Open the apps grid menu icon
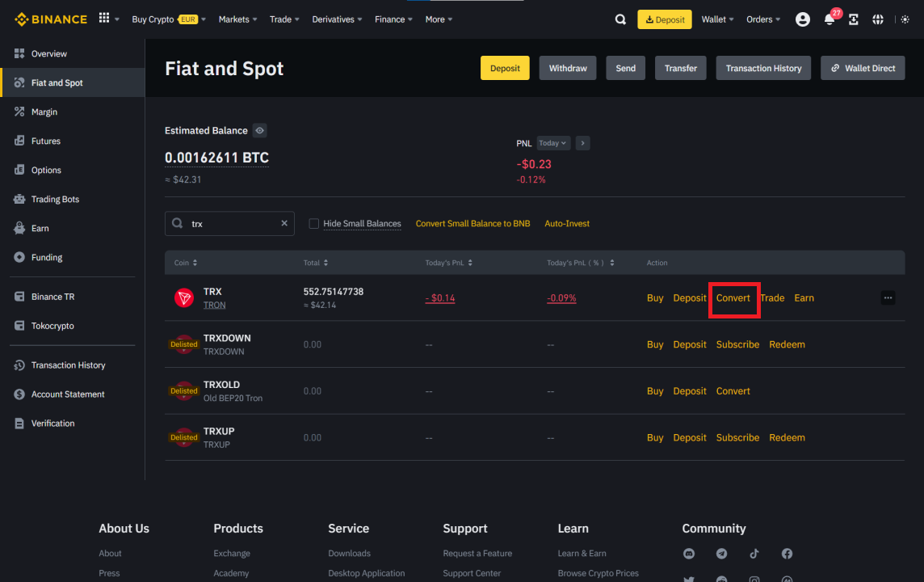Image resolution: width=924 pixels, height=582 pixels. click(x=104, y=19)
